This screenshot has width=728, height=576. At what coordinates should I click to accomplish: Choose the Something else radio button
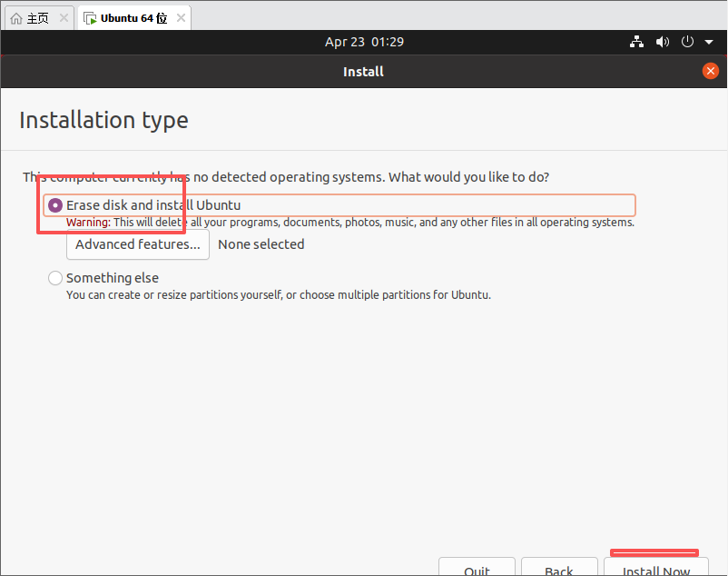55,278
